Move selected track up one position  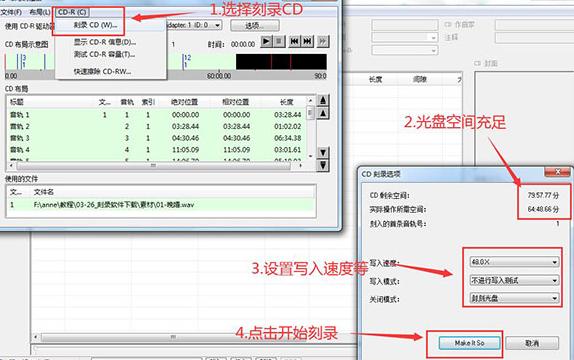(323, 113)
